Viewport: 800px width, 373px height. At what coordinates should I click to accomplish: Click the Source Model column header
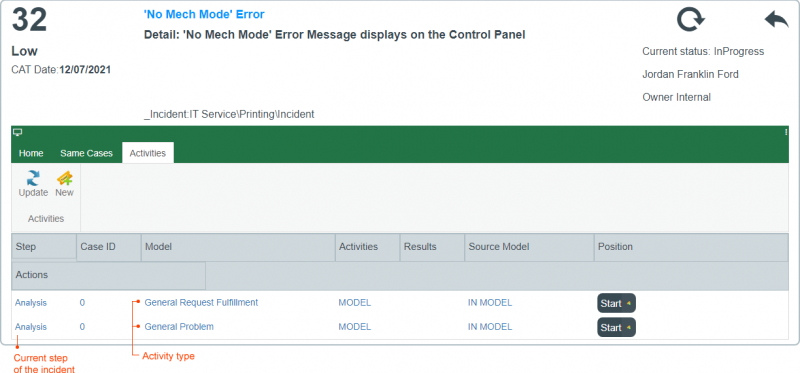click(x=529, y=247)
